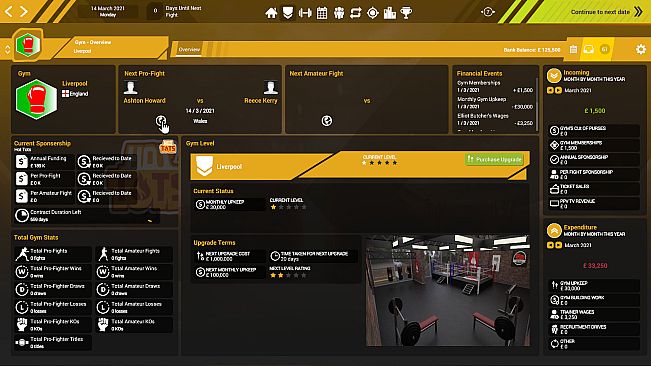The image size is (651, 366).
Task: Go forward with the right arrow
Action: (x=24, y=11)
